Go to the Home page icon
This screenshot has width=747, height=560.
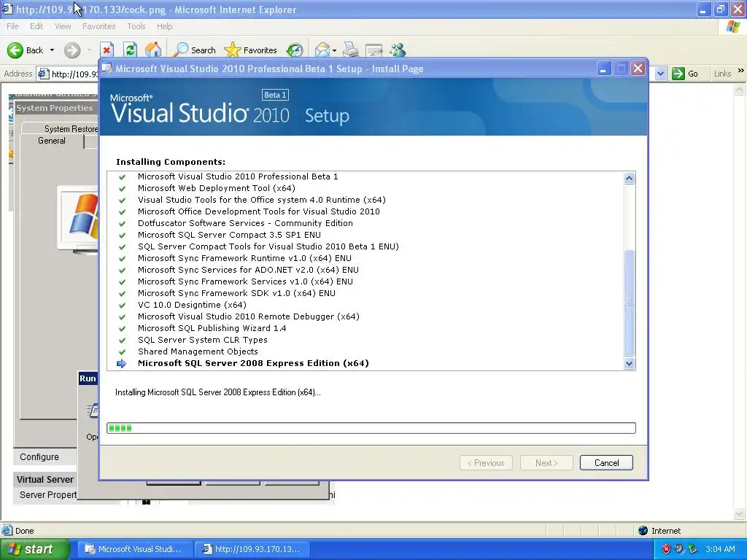tap(153, 50)
